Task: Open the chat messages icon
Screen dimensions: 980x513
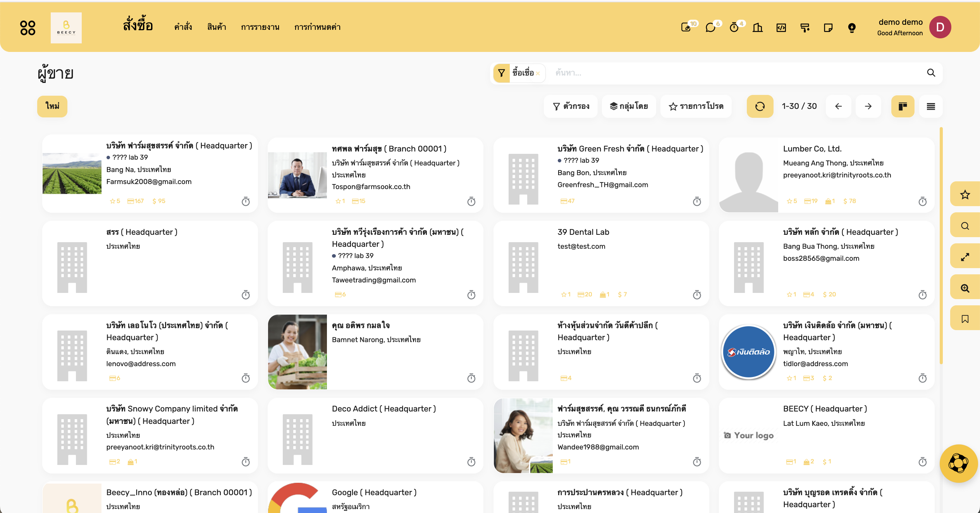Action: click(x=710, y=28)
